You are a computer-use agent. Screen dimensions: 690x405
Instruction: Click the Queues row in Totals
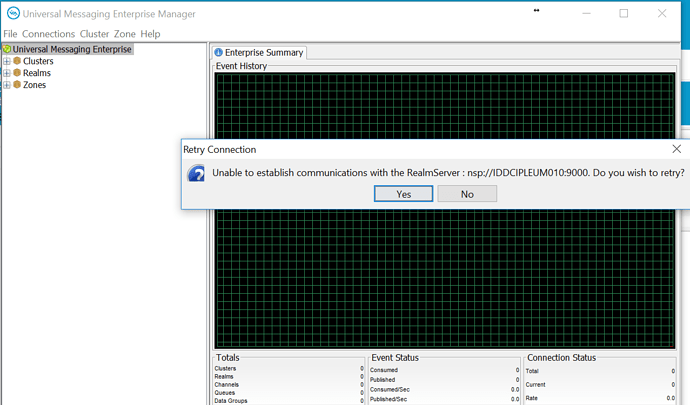coord(289,393)
